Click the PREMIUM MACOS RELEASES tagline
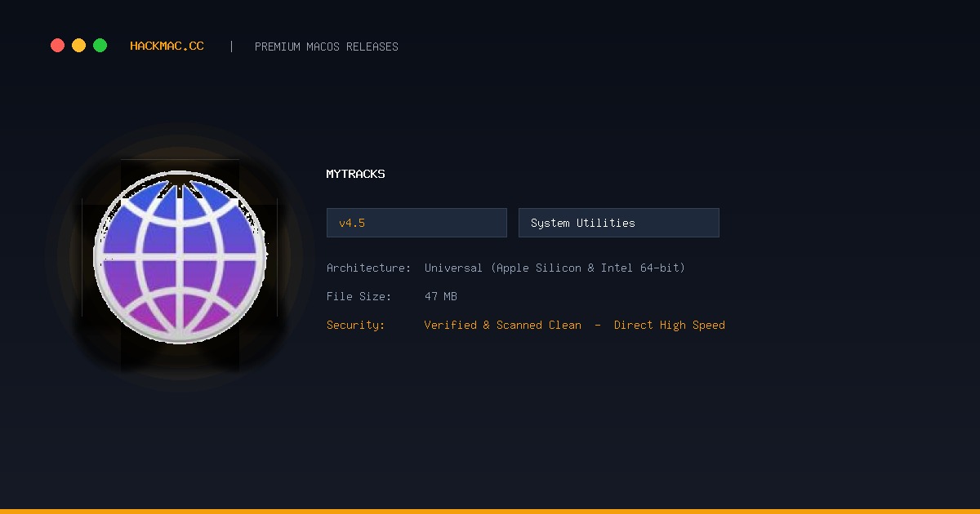The image size is (980, 514). [327, 47]
